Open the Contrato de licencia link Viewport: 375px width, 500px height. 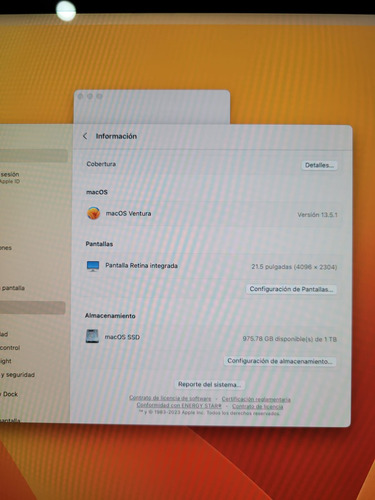[257, 406]
